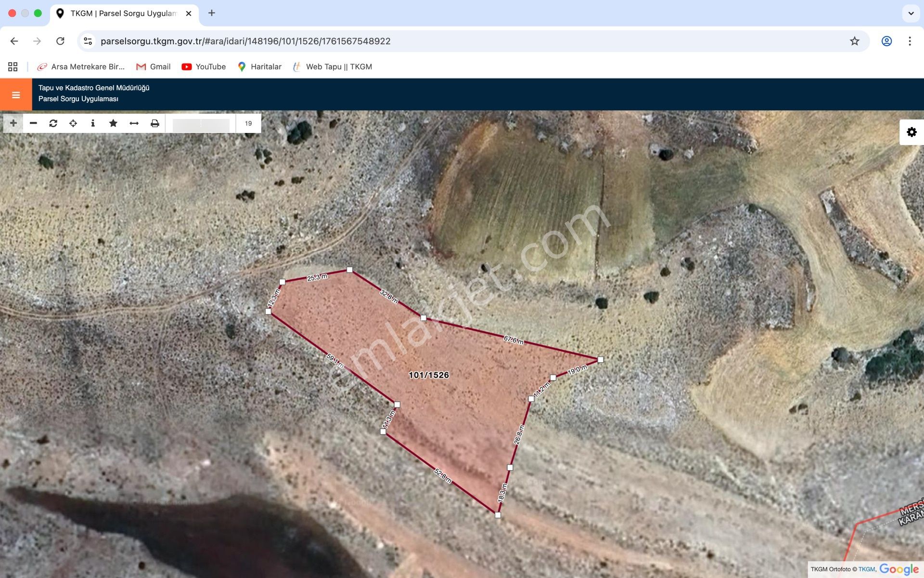Click the TKGM attribution link
This screenshot has width=924, height=578.
pos(866,569)
